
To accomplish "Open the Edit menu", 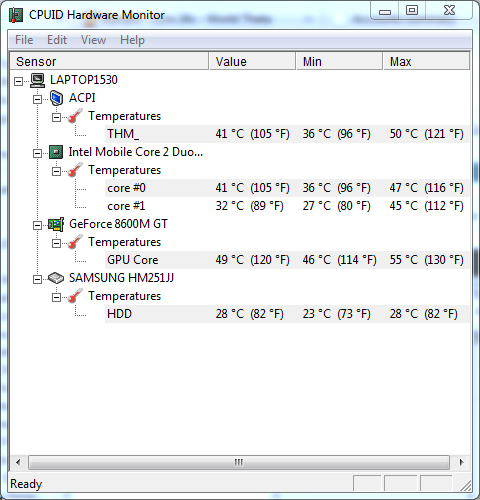I will pos(57,40).
